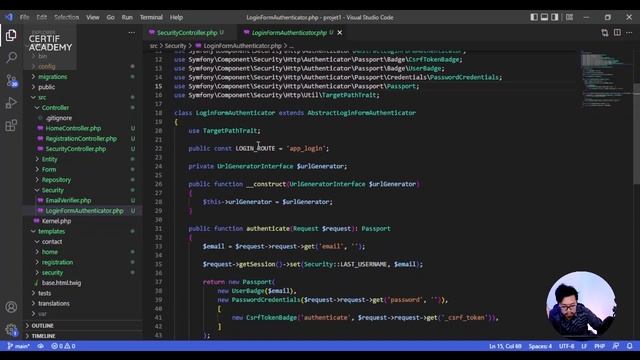Viewport: 640px width, 360px height.
Task: Expand the migrations folder
Action: (x=53, y=77)
